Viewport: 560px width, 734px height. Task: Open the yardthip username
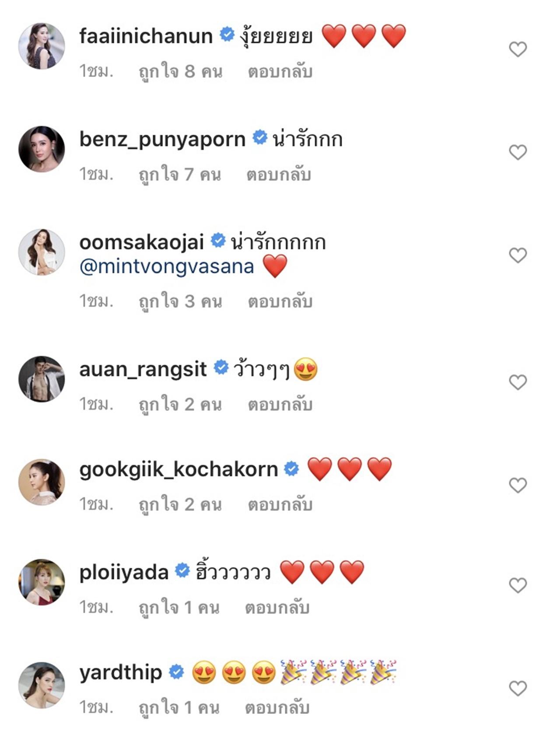pyautogui.click(x=121, y=672)
